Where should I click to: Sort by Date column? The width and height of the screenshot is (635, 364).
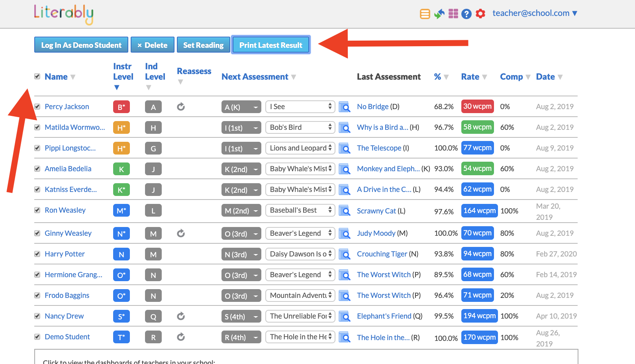point(549,76)
